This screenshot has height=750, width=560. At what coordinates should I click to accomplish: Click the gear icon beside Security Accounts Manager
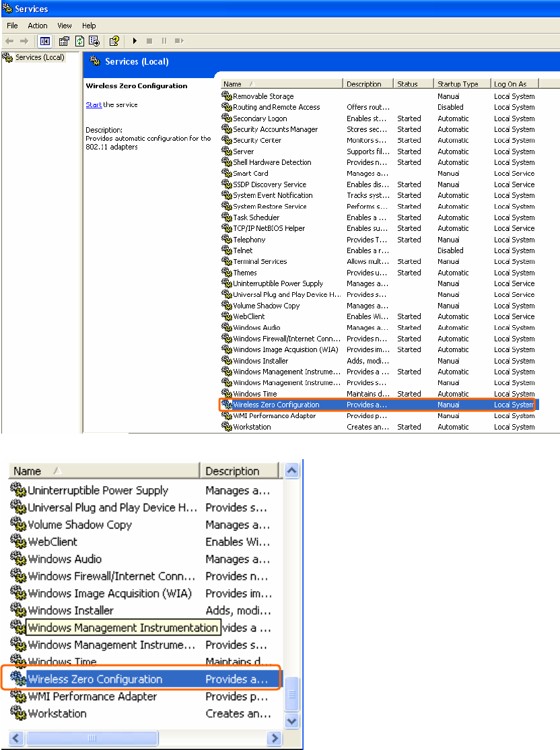[227, 129]
